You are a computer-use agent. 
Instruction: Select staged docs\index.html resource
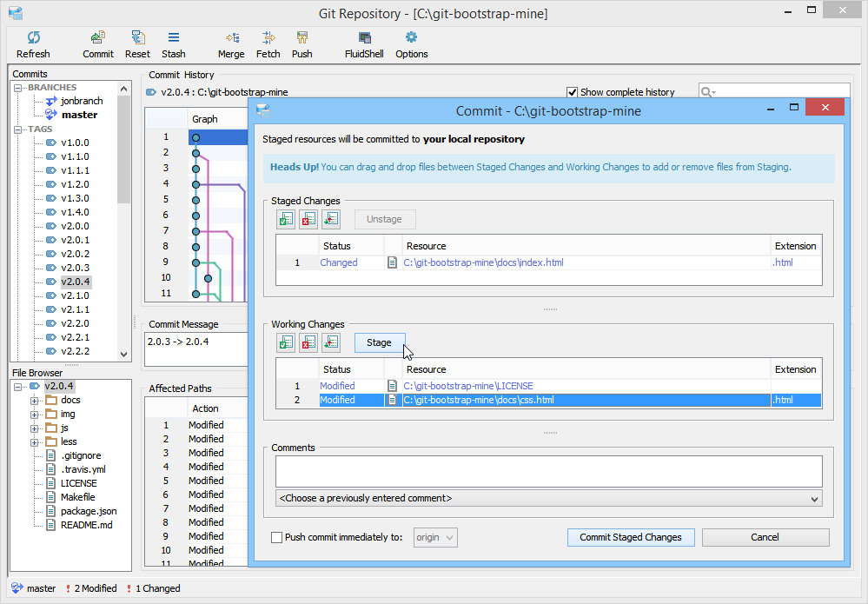pyautogui.click(x=483, y=262)
